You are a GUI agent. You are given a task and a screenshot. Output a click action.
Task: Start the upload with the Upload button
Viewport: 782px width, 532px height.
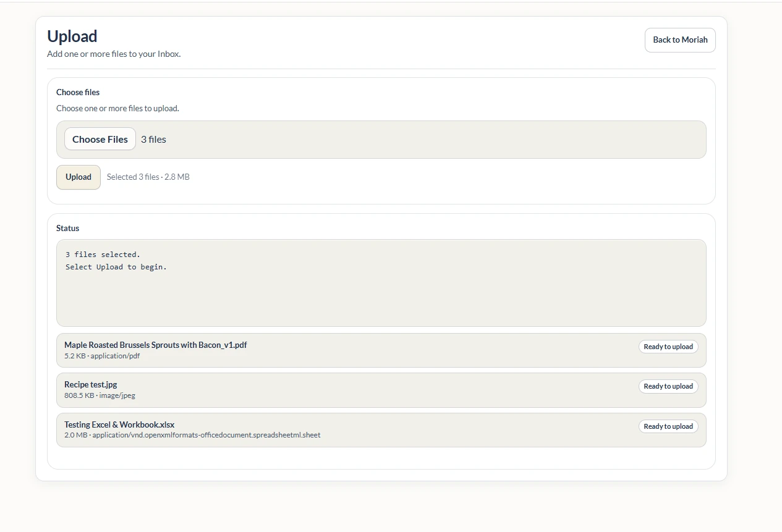pos(79,177)
